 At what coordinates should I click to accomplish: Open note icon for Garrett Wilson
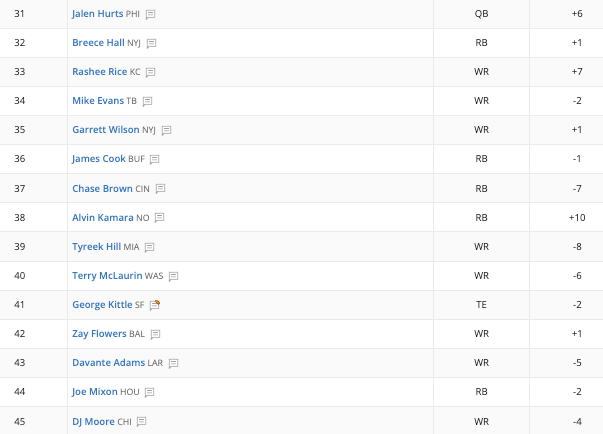point(166,131)
